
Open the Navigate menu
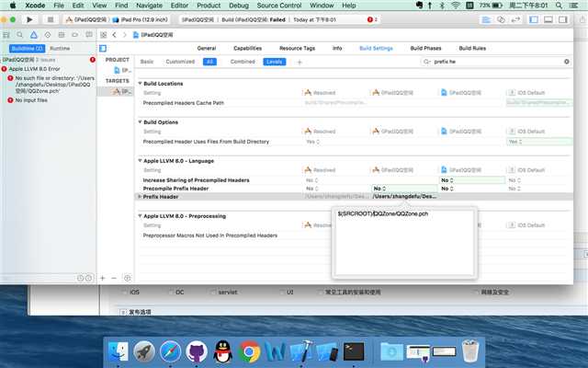tap(149, 6)
